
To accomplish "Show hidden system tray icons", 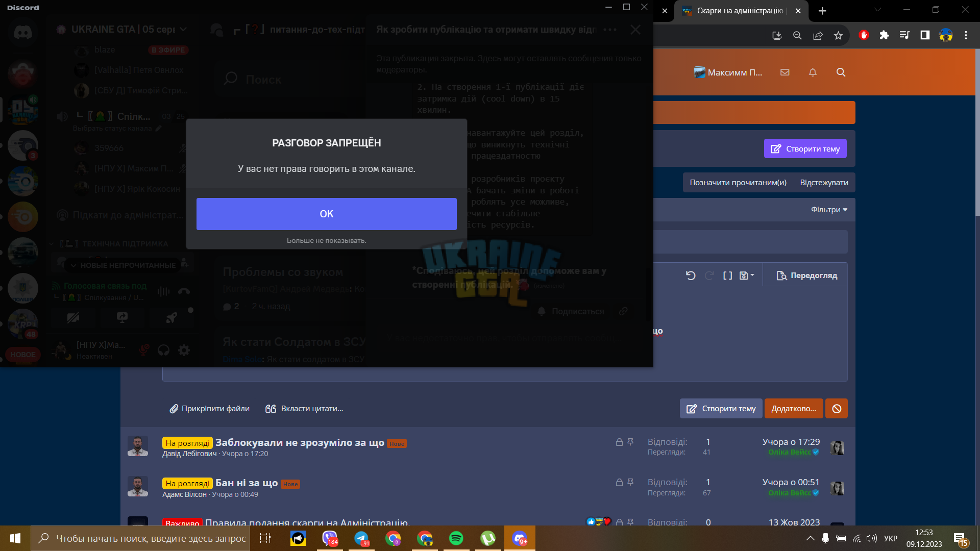I will 810,538.
